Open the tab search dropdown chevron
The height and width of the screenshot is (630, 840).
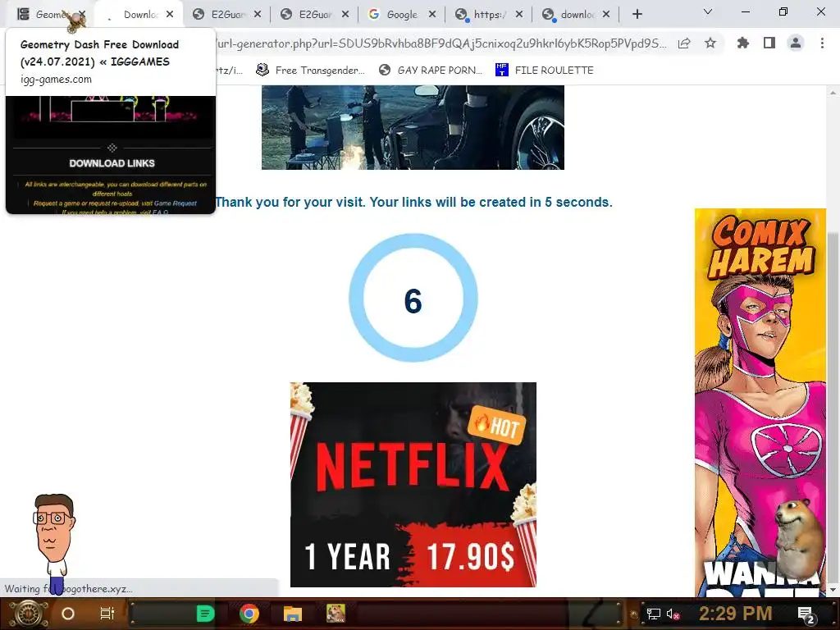(x=708, y=11)
